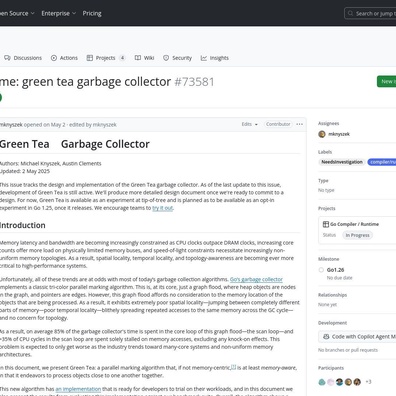
Task: Click the Contributor badge
Action: [x=278, y=124]
